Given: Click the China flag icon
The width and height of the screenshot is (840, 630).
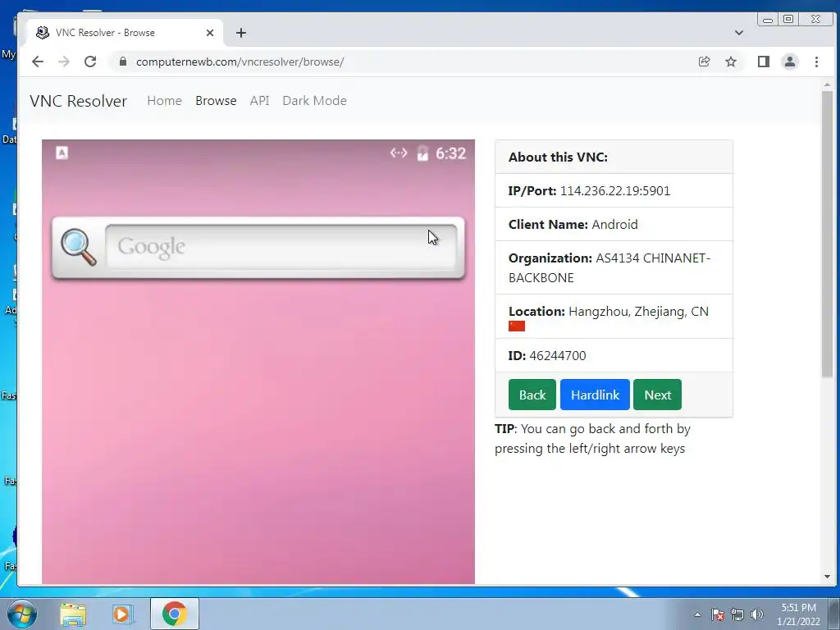Looking at the screenshot, I should (x=517, y=326).
